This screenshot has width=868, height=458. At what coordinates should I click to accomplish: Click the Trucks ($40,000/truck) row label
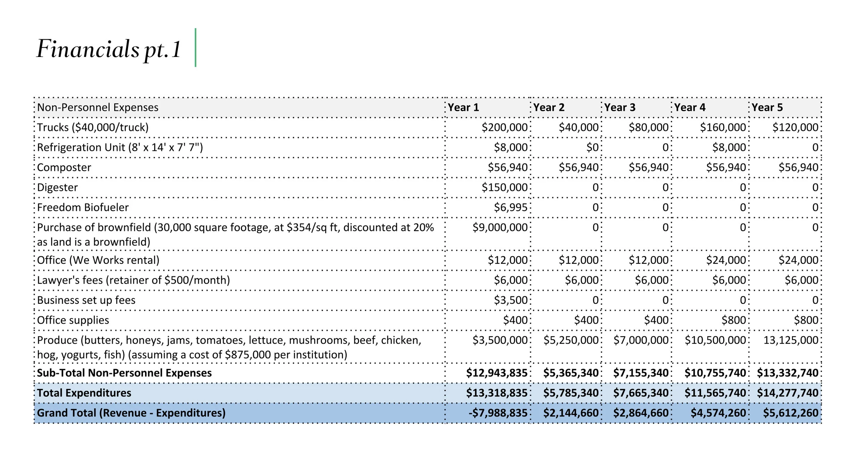click(x=93, y=127)
